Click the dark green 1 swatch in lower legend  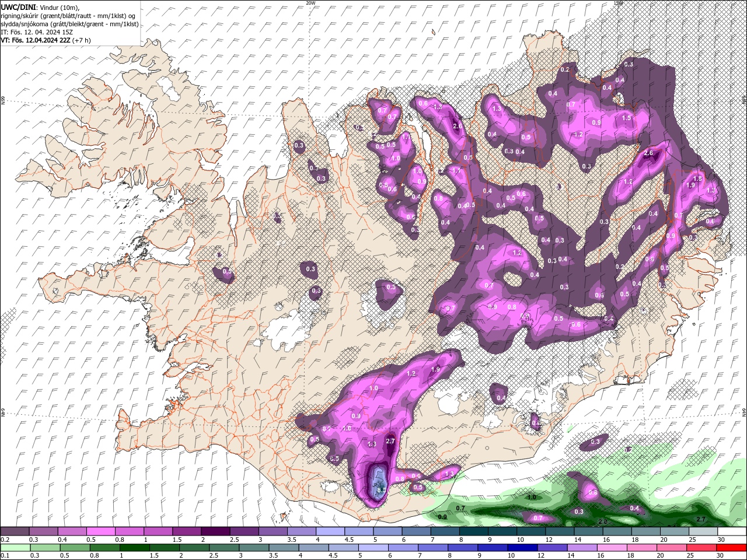(x=134, y=548)
